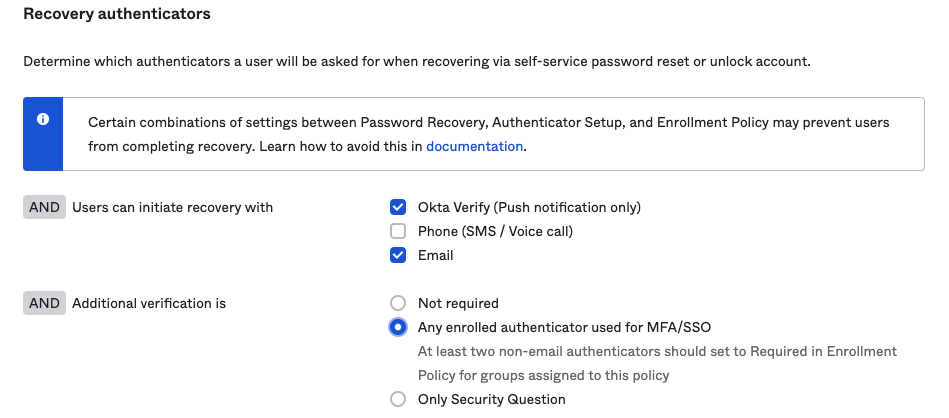This screenshot has width=949, height=418.
Task: Click the 'Phone (SMS / Voice call)' label text
Action: (495, 232)
